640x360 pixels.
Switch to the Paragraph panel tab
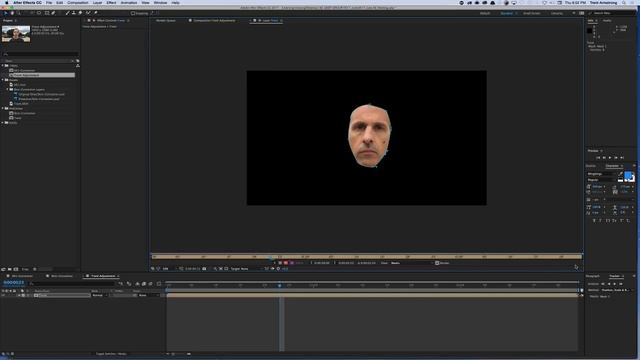pos(593,276)
